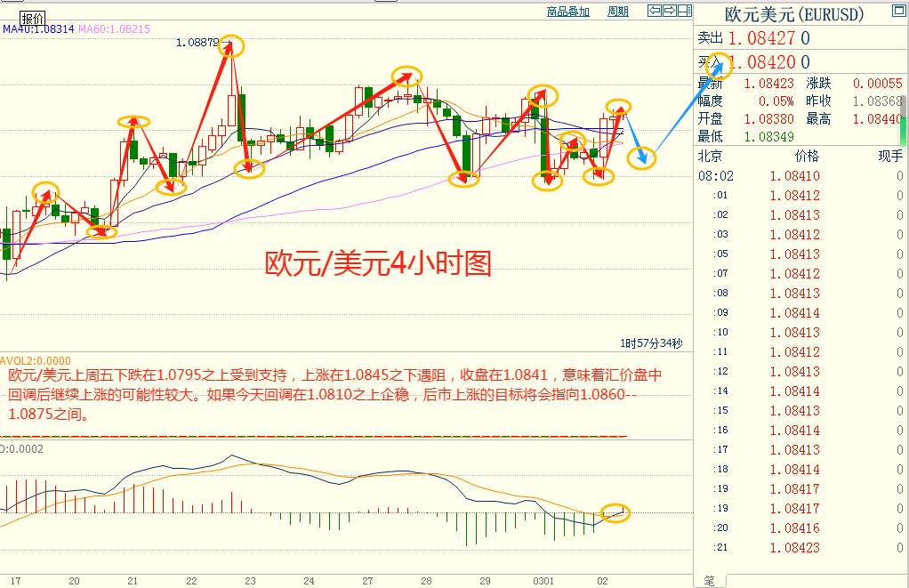Select the 08:02 tick row
This screenshot has height=588, width=909.
[x=800, y=176]
